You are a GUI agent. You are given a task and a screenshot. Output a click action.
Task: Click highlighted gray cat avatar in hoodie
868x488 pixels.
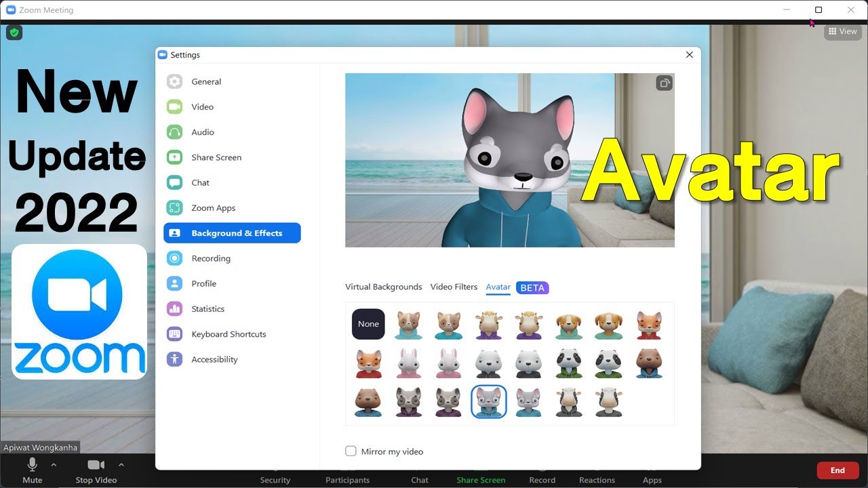pyautogui.click(x=488, y=402)
